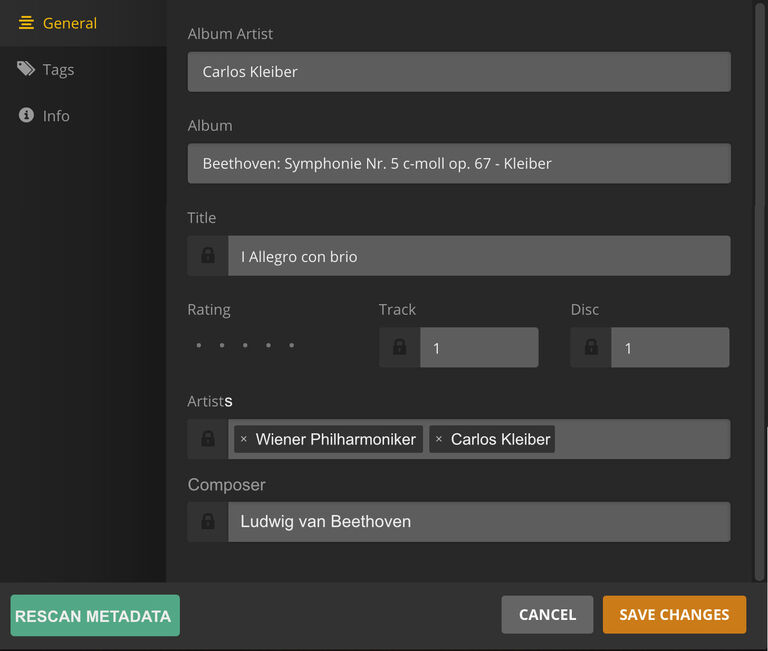
Task: Select the Wiener Philharmoniker tag text
Action: click(x=336, y=439)
